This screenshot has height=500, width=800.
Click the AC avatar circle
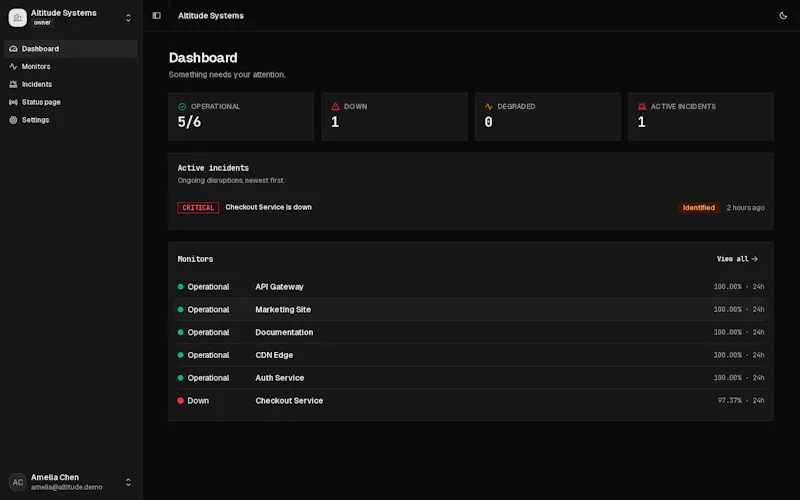click(x=18, y=482)
